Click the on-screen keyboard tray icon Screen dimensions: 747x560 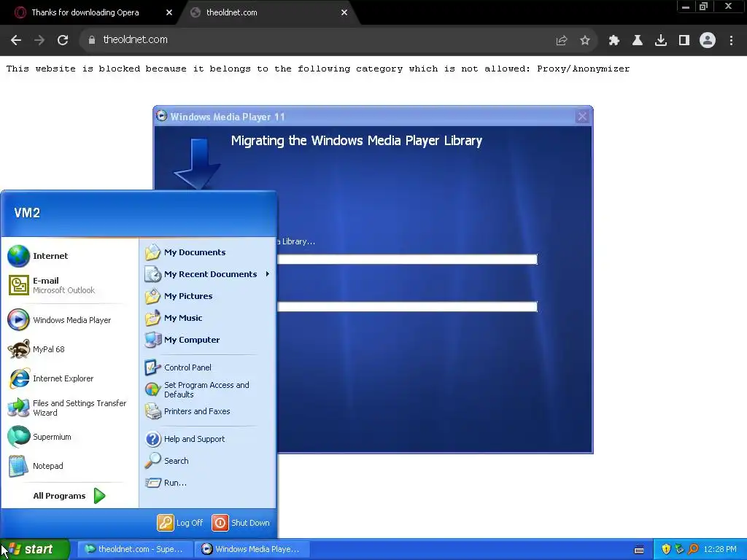[x=639, y=550]
